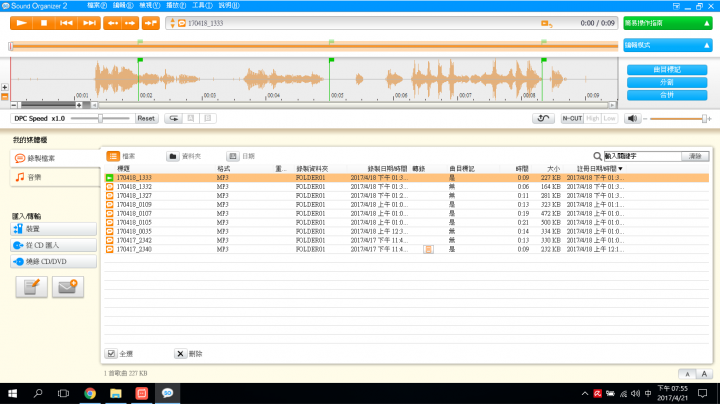The height and width of the screenshot is (405, 720).
Task: Click the minus end of horizontal zoom bar
Action: (x=14, y=105)
